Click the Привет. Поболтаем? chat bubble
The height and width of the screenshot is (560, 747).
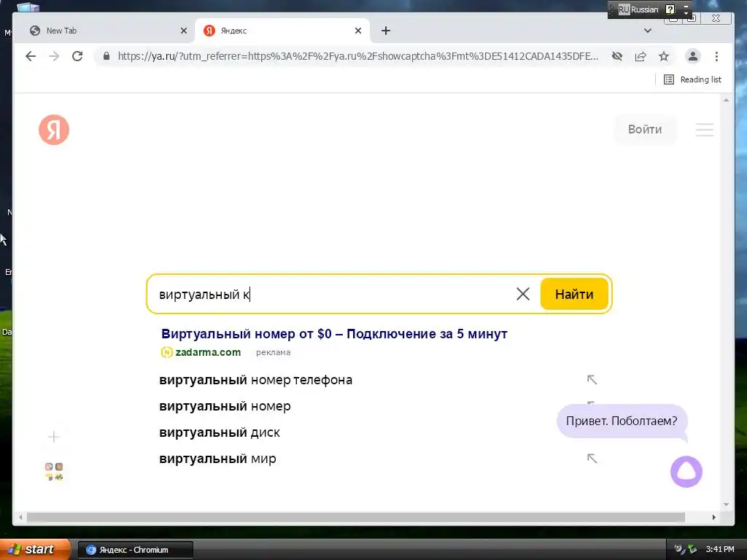tap(622, 421)
